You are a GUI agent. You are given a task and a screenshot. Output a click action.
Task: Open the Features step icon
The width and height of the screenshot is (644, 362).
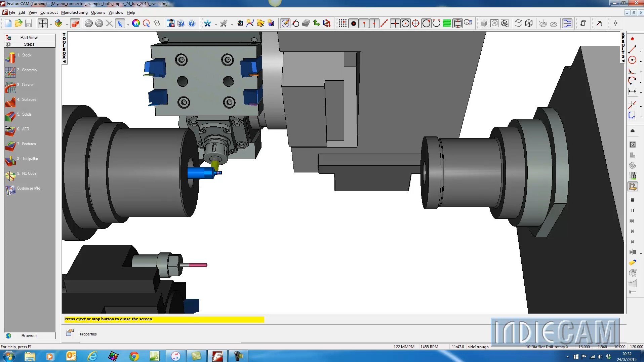[10, 146]
